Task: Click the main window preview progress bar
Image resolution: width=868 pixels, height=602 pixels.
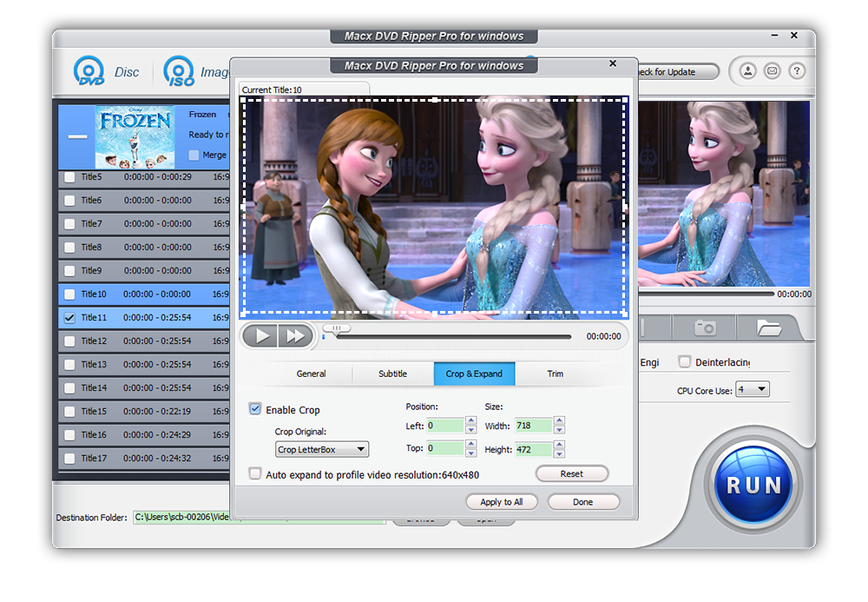Action: (x=706, y=294)
